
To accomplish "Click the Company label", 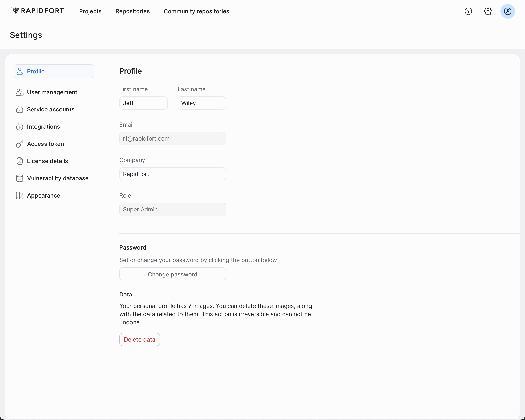I will pos(132,160).
